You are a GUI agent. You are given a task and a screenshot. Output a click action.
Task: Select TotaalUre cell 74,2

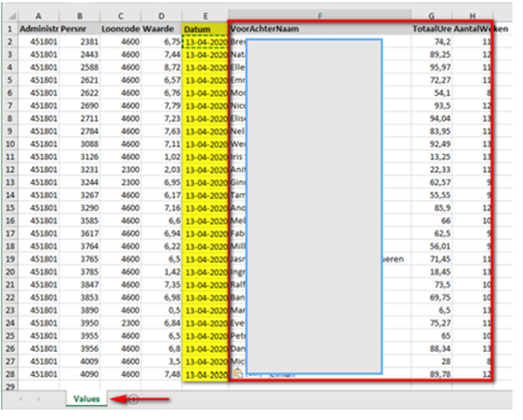[432, 42]
